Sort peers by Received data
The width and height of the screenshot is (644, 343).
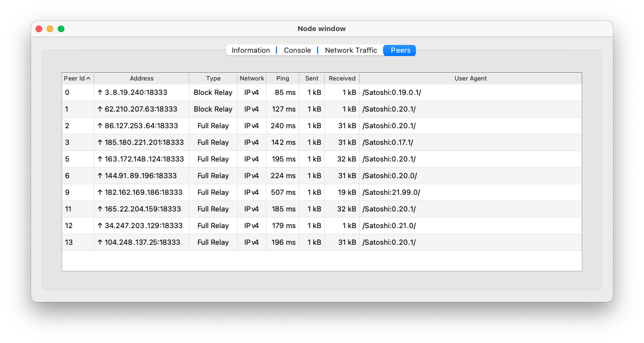coord(342,78)
